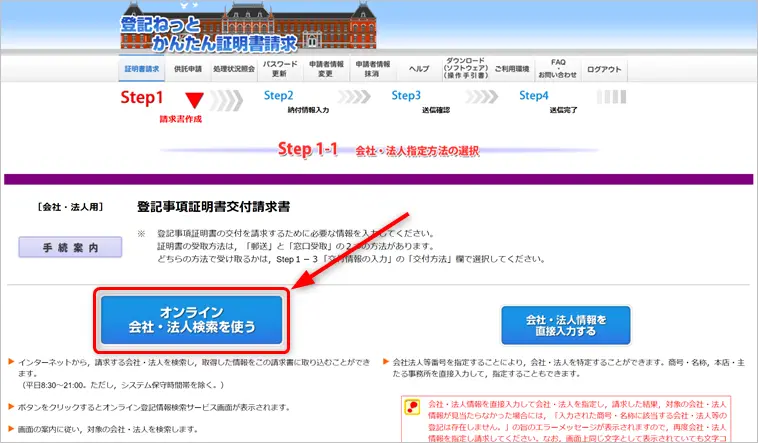Image resolution: width=758 pixels, height=443 pixels.
Task: Go to the ご利用環境 page
Action: pos(511,70)
